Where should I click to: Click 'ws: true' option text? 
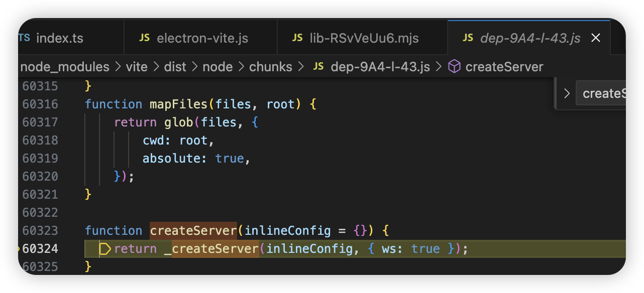[410, 249]
